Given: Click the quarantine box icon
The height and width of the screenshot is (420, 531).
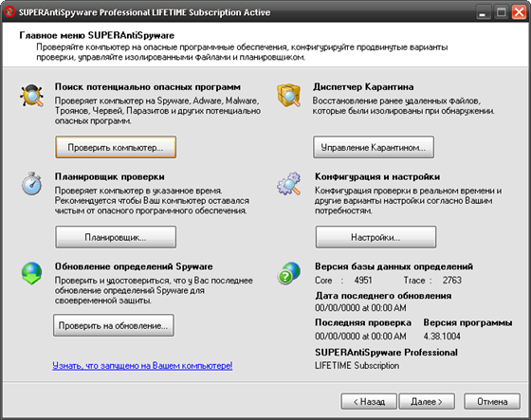Looking at the screenshot, I should [289, 95].
